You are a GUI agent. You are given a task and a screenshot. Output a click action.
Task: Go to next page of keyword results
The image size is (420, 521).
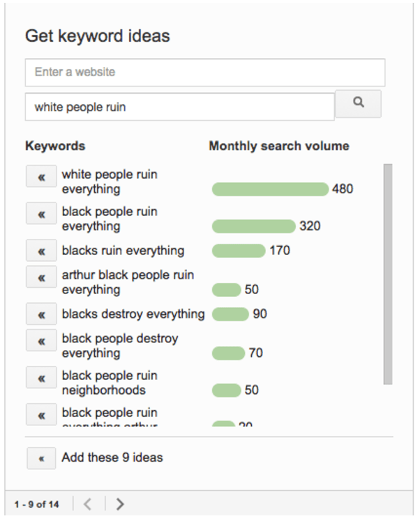[x=120, y=504]
